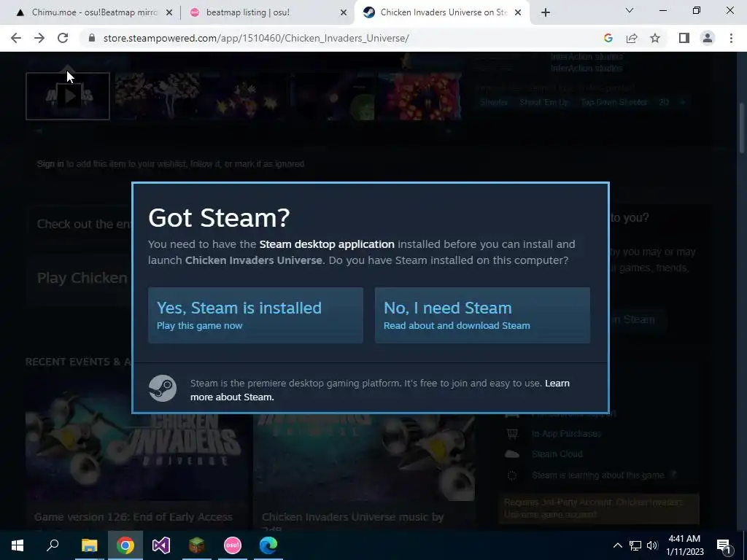
Task: Open the volume control in system tray
Action: [652, 545]
